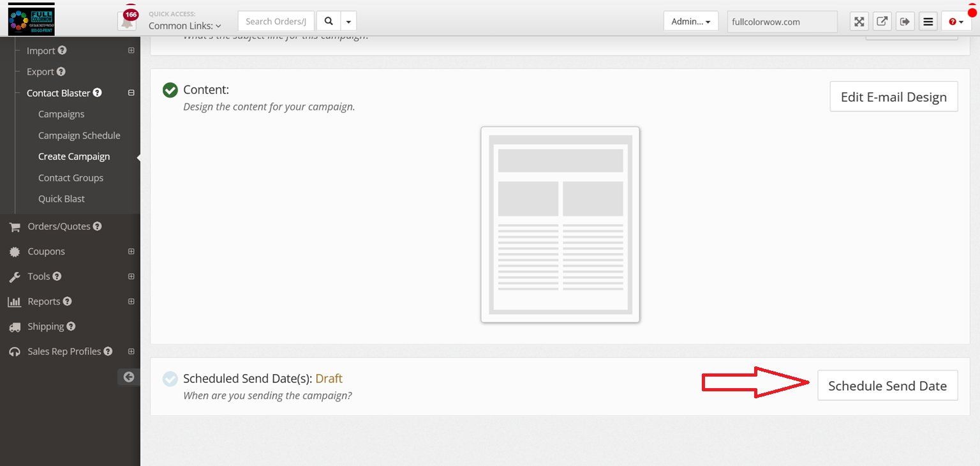Viewport: 980px width, 466px height.
Task: Click the Schedule Send Date button
Action: [x=887, y=386]
